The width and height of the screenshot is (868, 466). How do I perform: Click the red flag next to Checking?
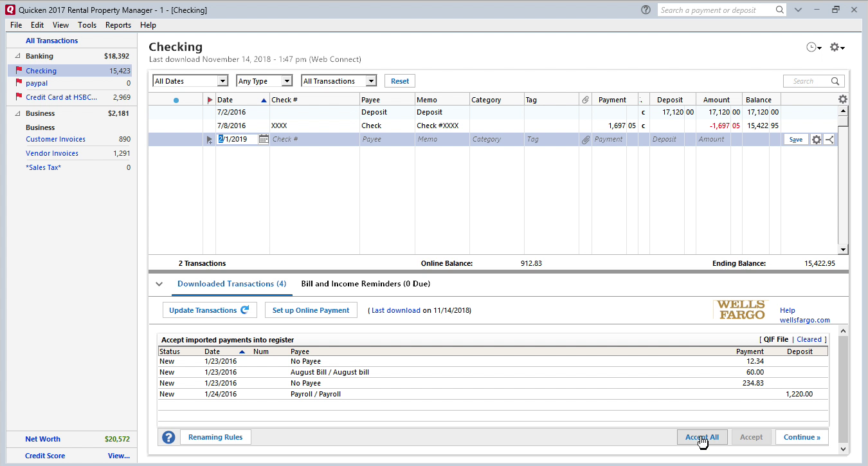tap(19, 71)
